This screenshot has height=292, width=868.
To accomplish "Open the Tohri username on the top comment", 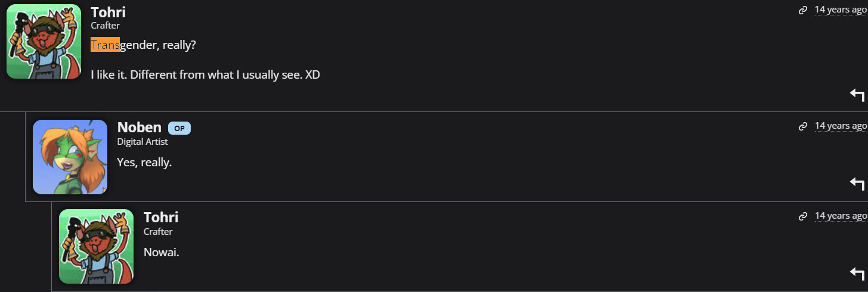I will point(108,12).
